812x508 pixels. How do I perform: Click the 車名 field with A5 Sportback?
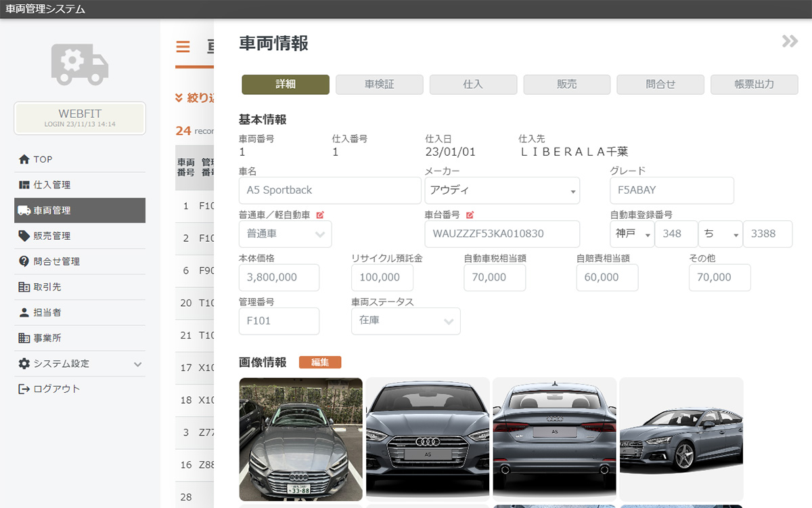tap(330, 190)
